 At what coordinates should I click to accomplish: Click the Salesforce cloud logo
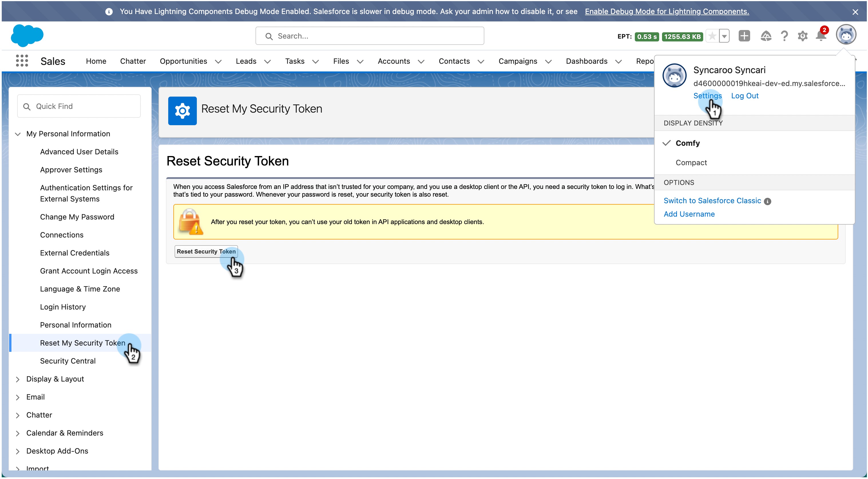coord(27,35)
